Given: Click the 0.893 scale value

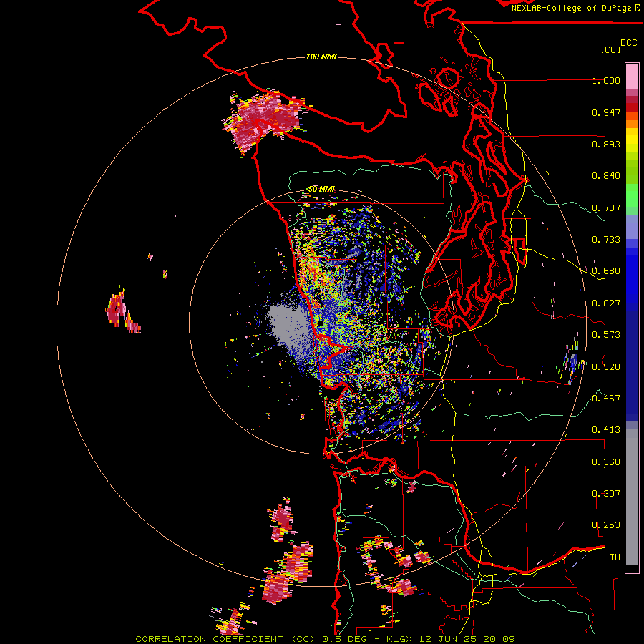Looking at the screenshot, I should click(x=606, y=144).
